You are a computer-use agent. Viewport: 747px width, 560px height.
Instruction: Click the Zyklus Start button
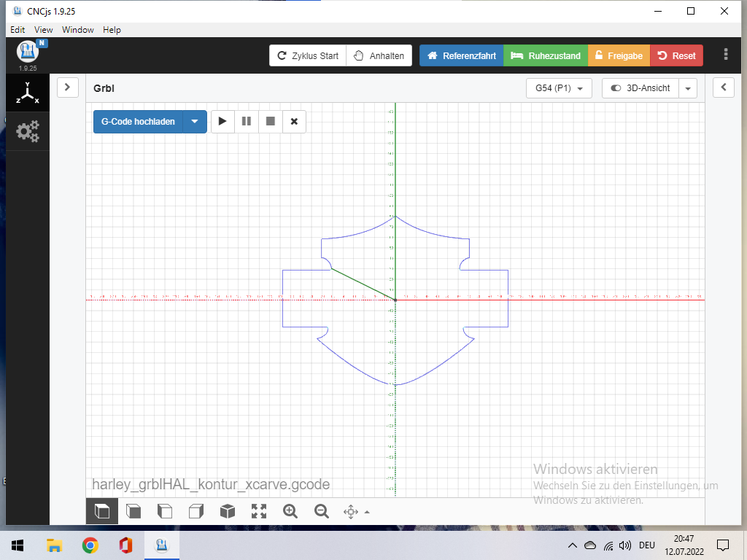point(308,55)
